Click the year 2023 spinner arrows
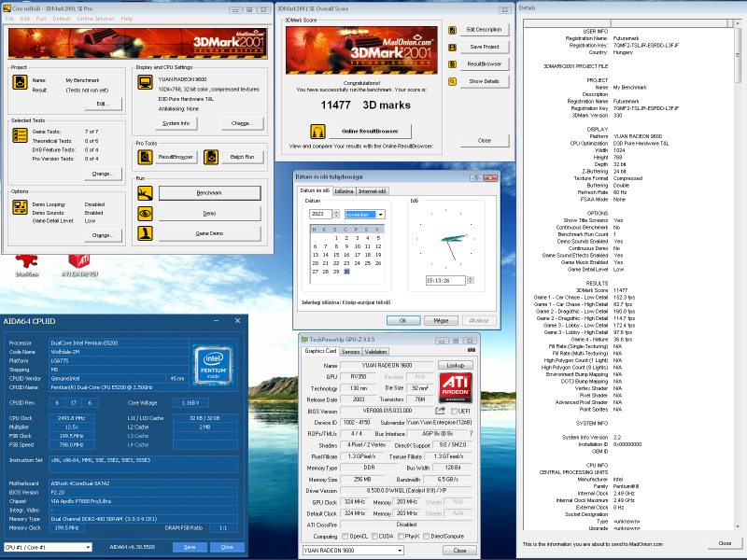The width and height of the screenshot is (747, 560). (336, 214)
